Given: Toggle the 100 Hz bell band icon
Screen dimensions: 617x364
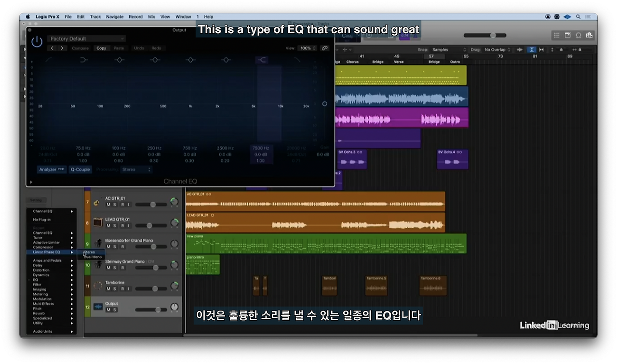Looking at the screenshot, I should (x=120, y=60).
